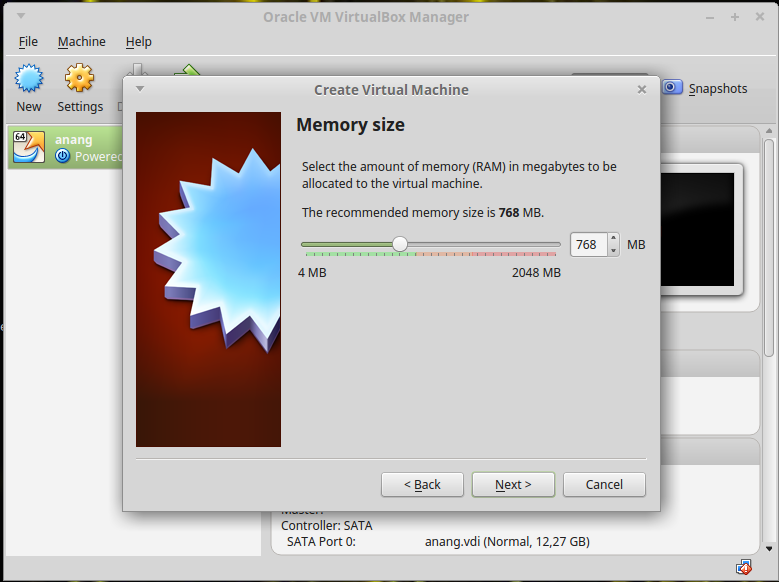The image size is (779, 582).
Task: Minimize the VirtualBox Manager window
Action: (710, 17)
